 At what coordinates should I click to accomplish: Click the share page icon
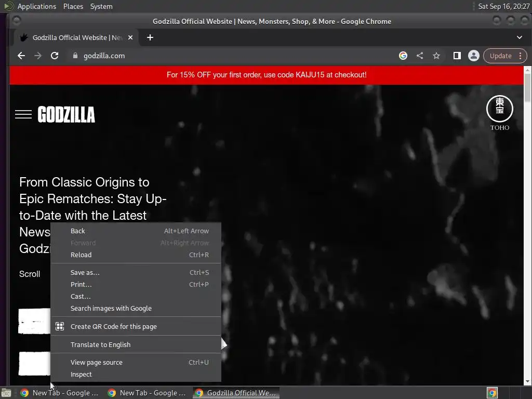click(x=420, y=56)
